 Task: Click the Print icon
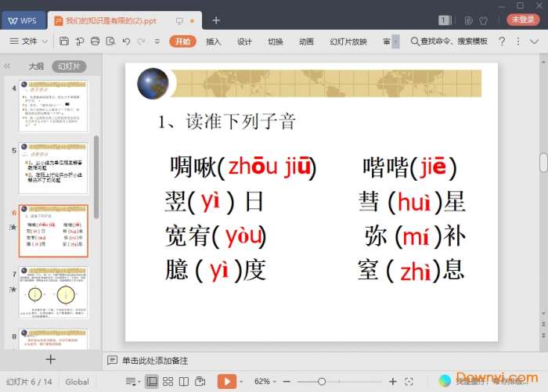tap(95, 41)
